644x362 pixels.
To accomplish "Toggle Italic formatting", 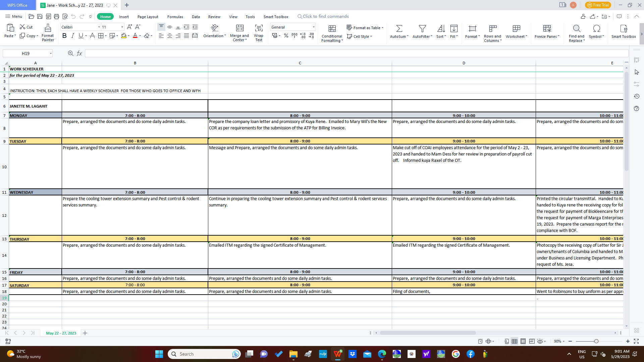I will coord(72,36).
